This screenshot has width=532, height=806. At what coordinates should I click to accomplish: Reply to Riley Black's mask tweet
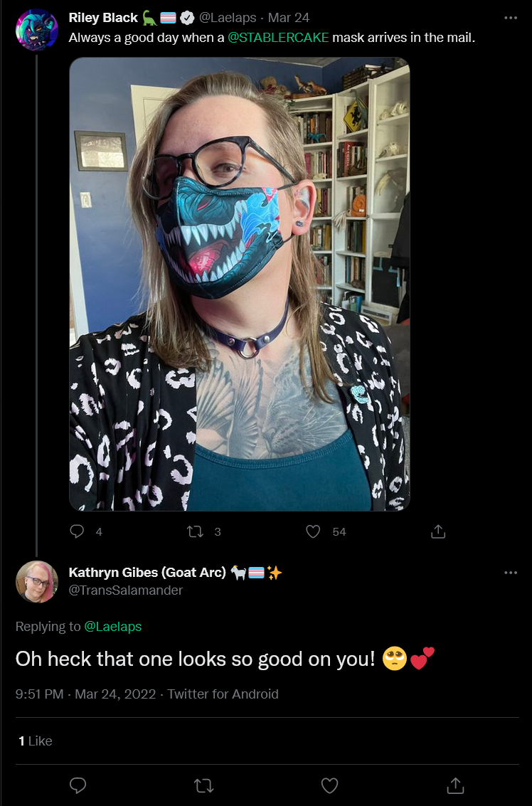(77, 531)
